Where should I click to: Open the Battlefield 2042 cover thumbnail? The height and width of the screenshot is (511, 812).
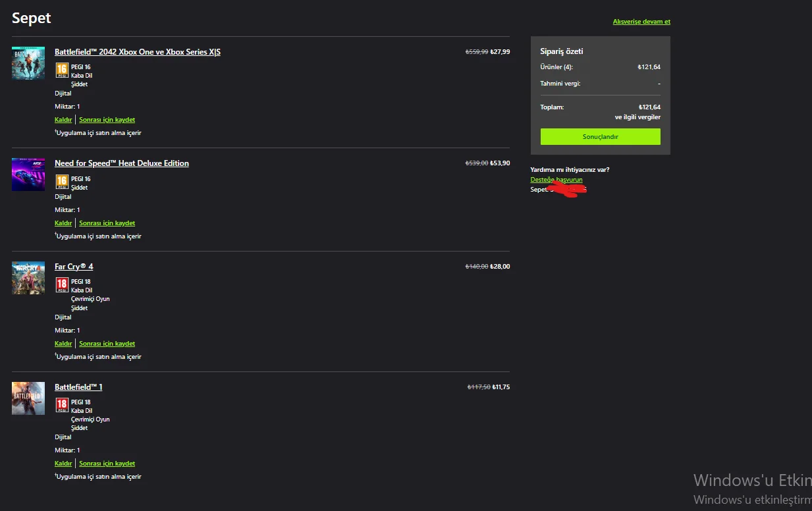(x=28, y=63)
